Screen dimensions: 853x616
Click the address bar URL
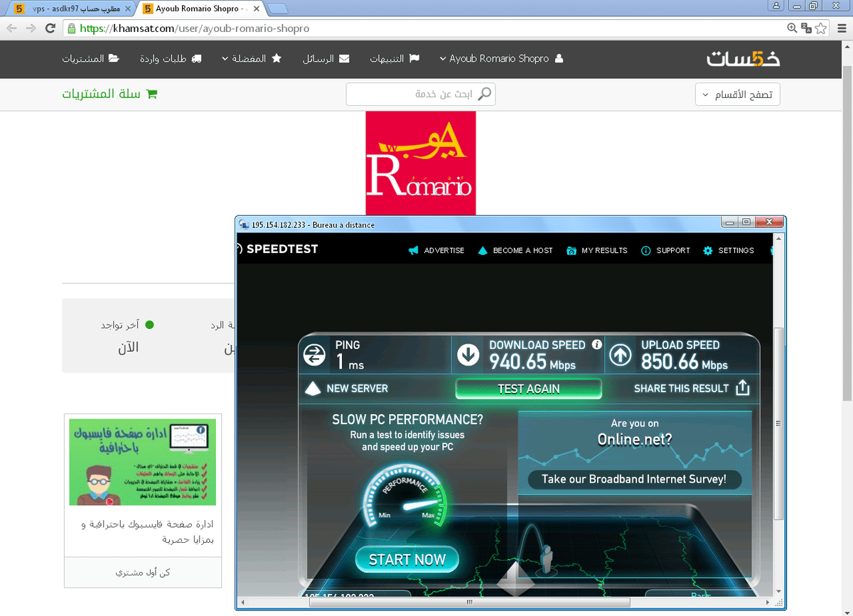click(x=194, y=28)
